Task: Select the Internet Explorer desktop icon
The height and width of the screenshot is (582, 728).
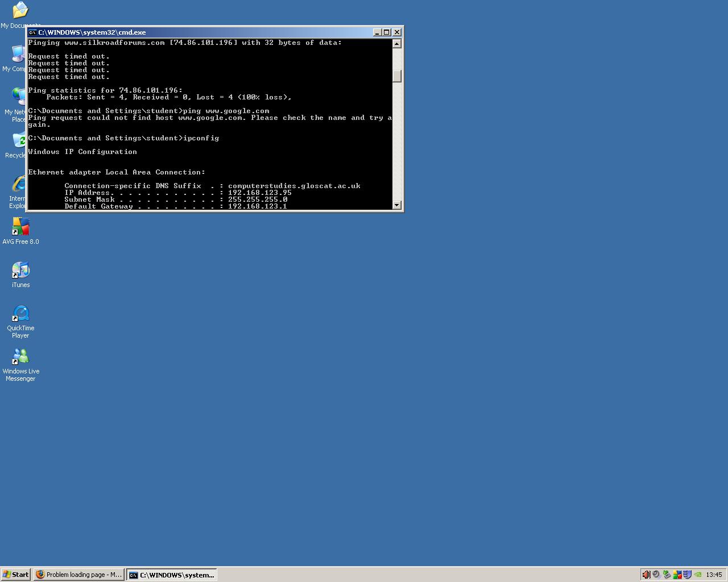Action: point(18,192)
